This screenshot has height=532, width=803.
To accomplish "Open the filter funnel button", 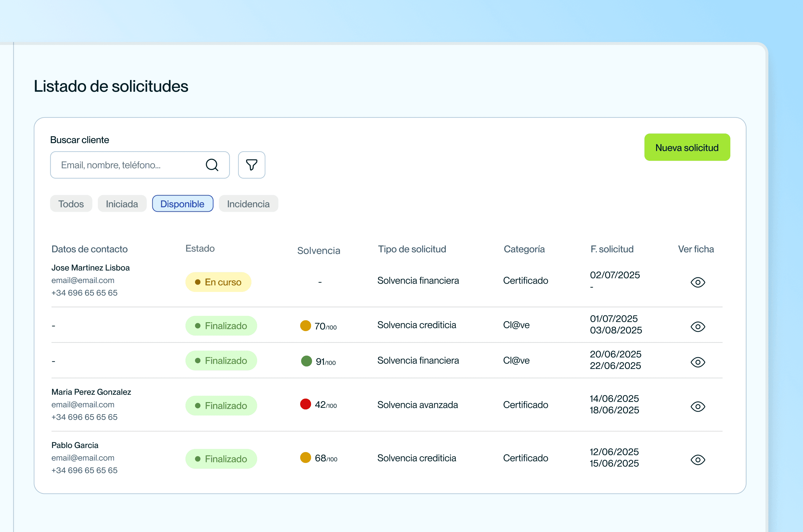I will pyautogui.click(x=252, y=165).
